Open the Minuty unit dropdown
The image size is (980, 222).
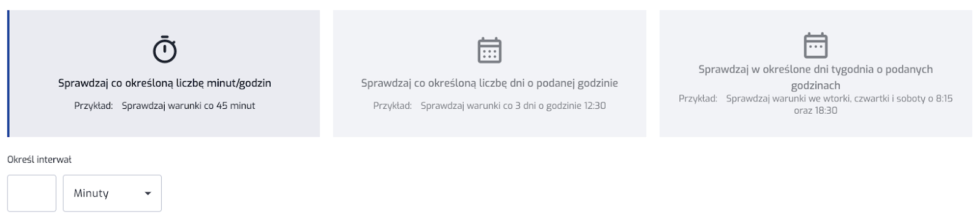click(112, 193)
